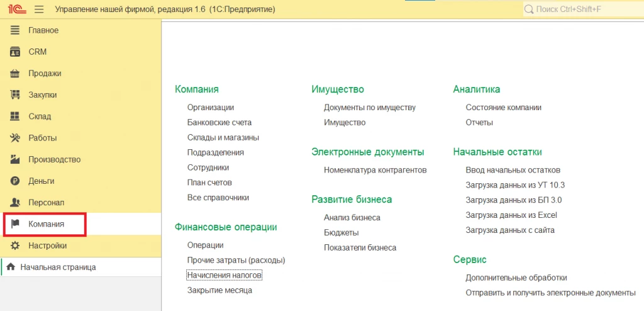Open Загрузка данных из БП 3.0
The width and height of the screenshot is (644, 311).
point(514,200)
